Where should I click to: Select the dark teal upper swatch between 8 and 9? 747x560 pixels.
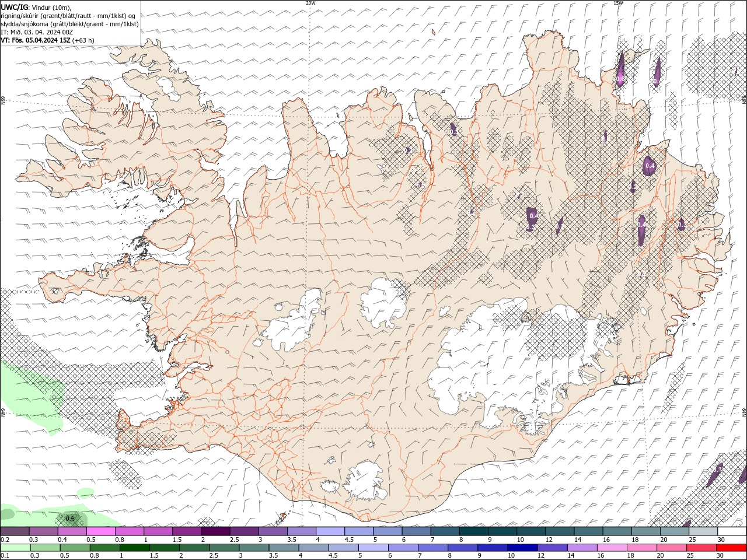coord(474,531)
